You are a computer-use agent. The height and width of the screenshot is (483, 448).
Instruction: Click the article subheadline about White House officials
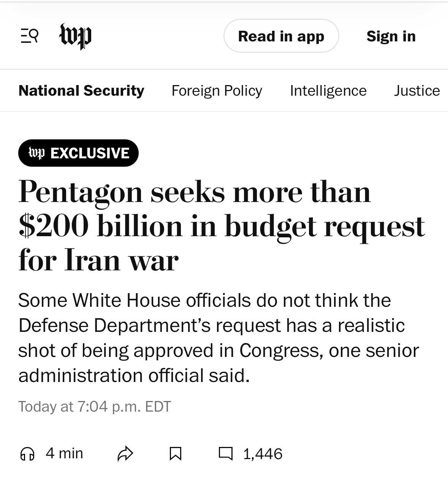[218, 338]
